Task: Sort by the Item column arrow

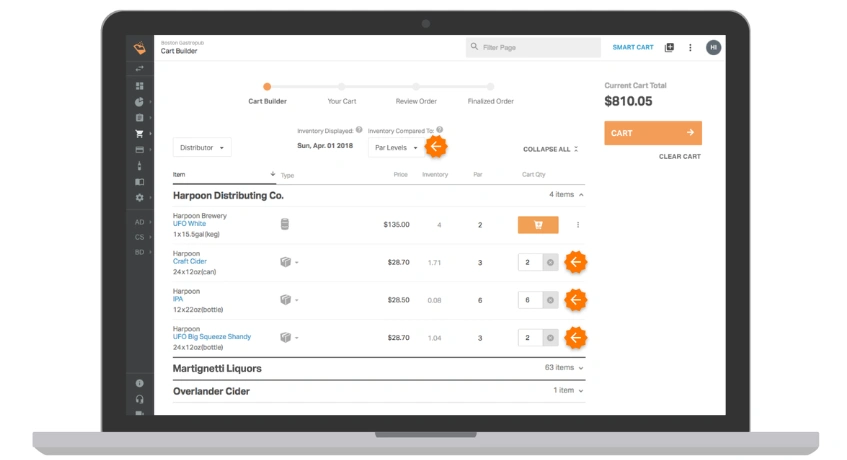Action: pos(273,174)
